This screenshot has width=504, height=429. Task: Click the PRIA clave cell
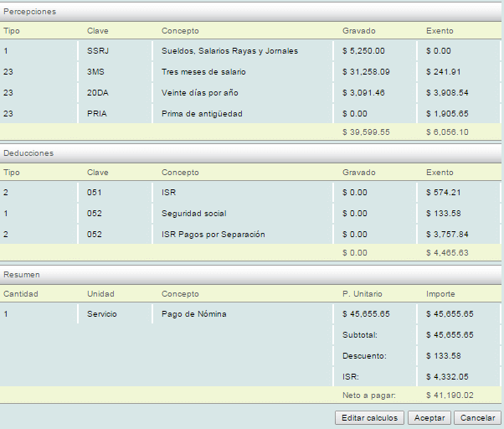(97, 113)
